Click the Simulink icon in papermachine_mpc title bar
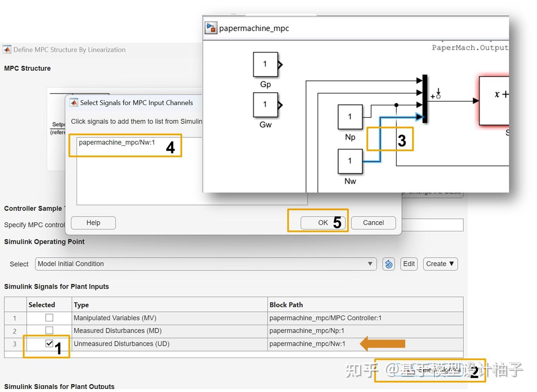537x392 pixels. (211, 28)
